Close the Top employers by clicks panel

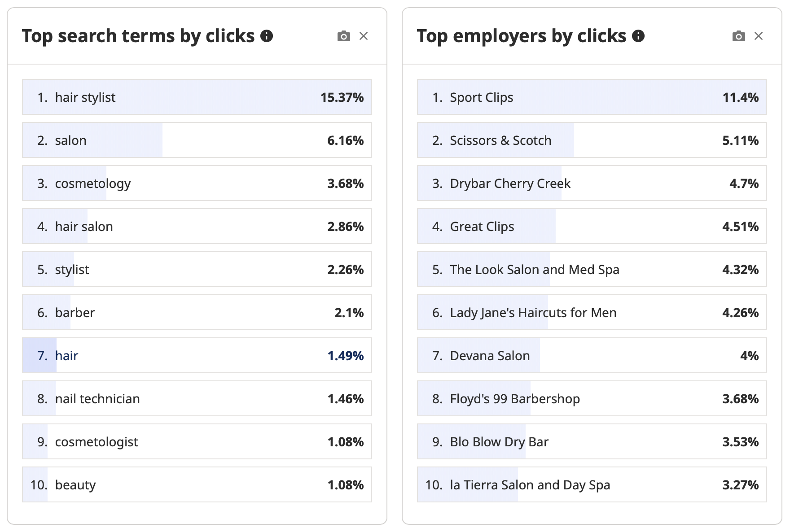759,36
